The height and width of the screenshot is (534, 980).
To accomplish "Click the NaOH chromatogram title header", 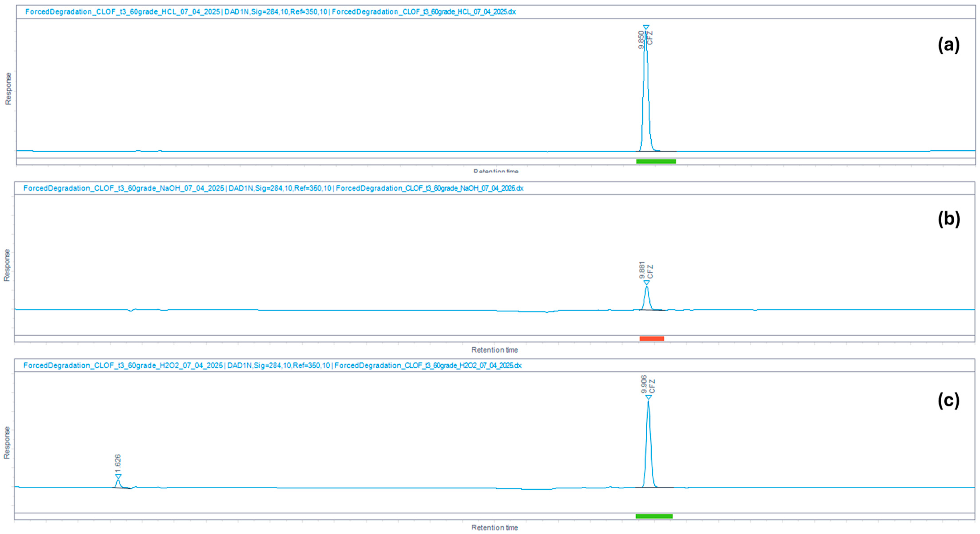I will coord(273,188).
